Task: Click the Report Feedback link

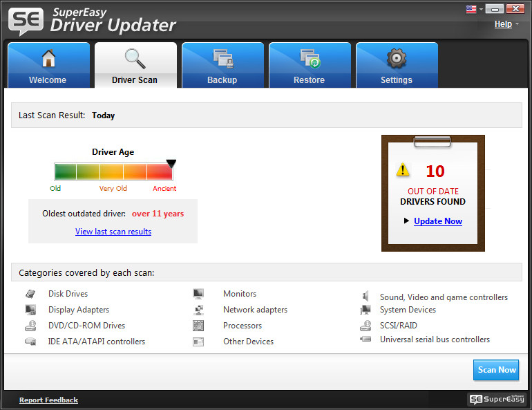Action: tap(48, 400)
